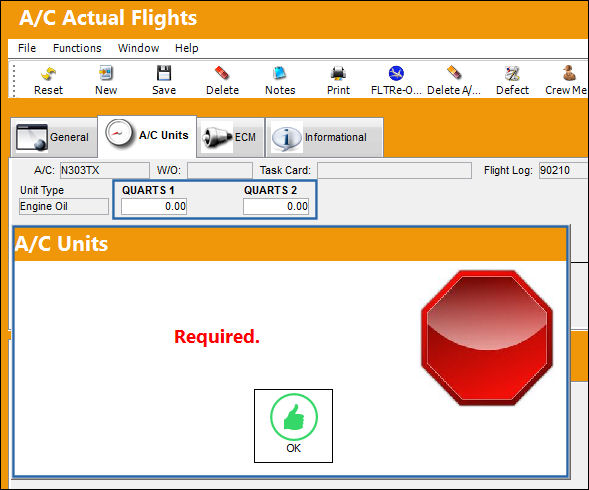This screenshot has width=589, height=490.
Task: Open the Help menu
Action: click(x=187, y=48)
